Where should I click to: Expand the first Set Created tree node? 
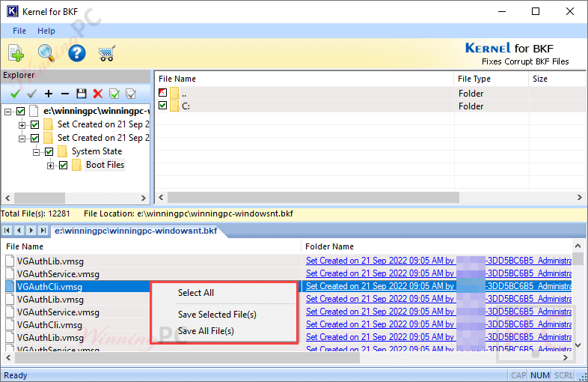[x=22, y=125]
